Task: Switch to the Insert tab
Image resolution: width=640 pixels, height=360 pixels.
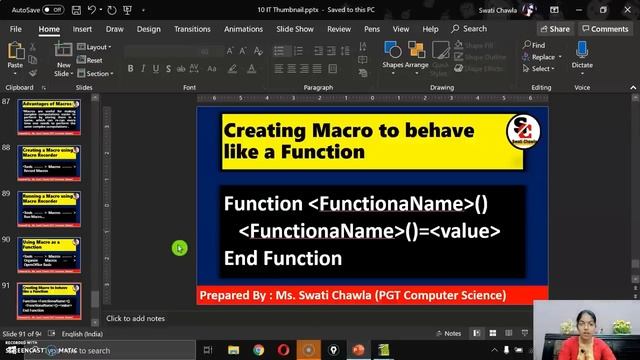Action: click(x=82, y=29)
